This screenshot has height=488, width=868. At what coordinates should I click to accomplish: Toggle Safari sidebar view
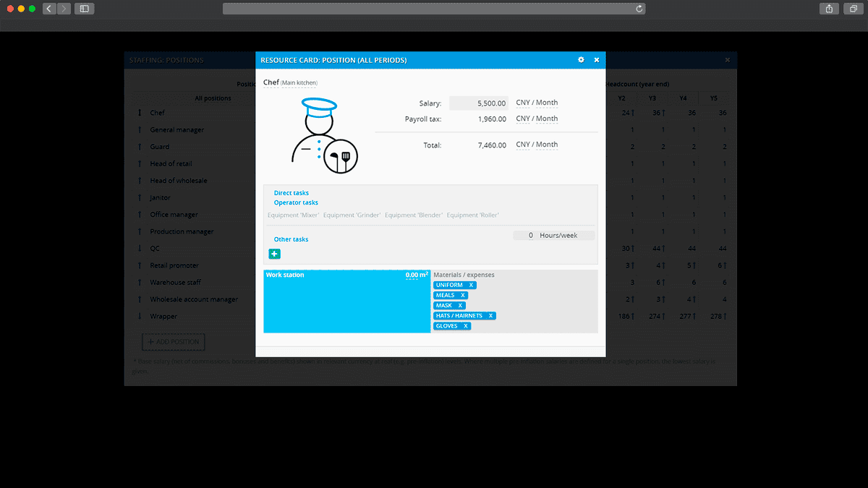click(85, 9)
